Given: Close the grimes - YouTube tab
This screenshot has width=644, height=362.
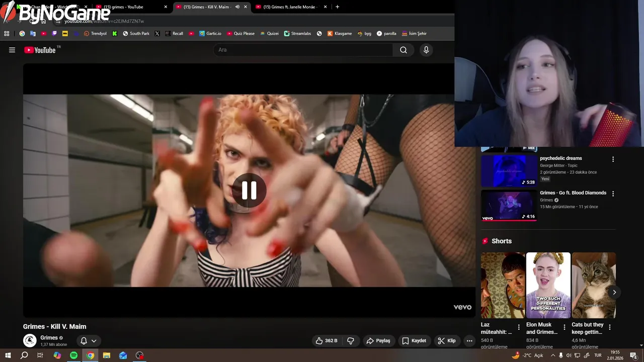Looking at the screenshot, I should point(166,7).
